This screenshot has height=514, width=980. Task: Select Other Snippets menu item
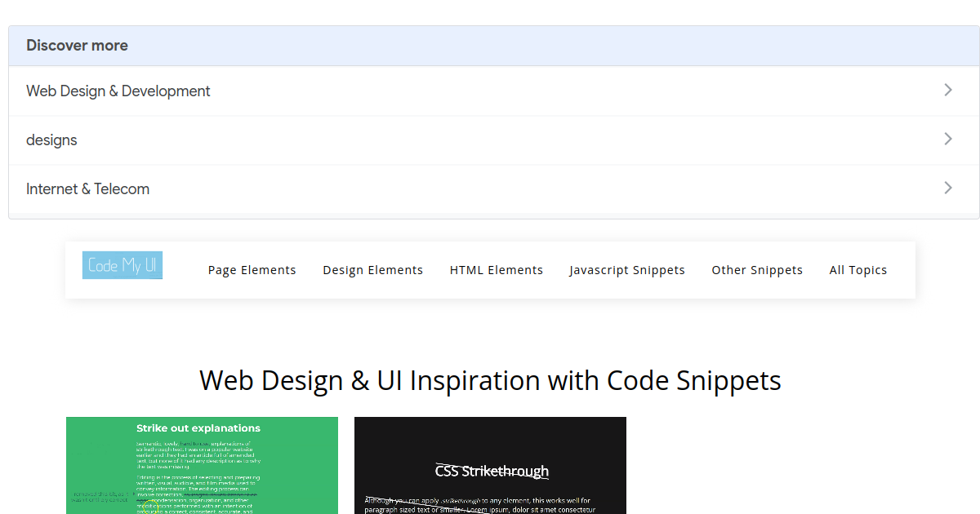point(757,270)
